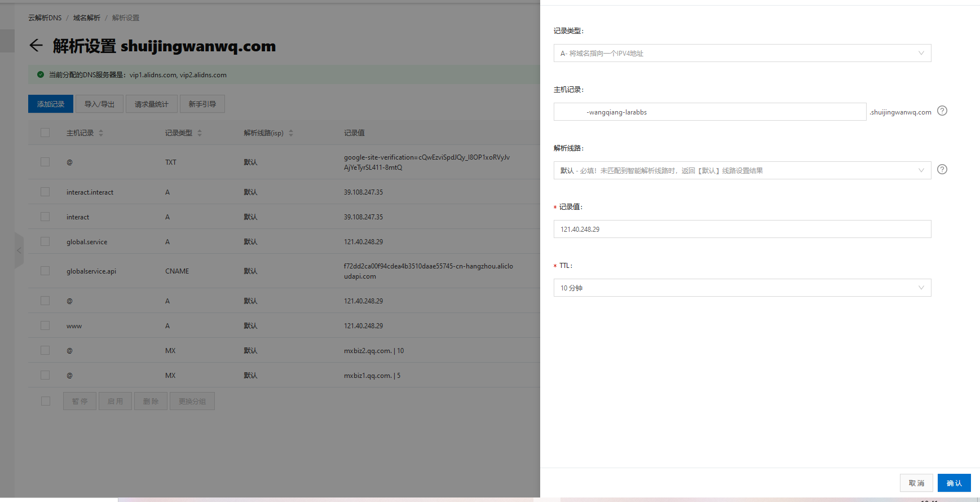Focus the 主机记录 input containing -wangqiang-larabbs
The height and width of the screenshot is (502, 980).
[710, 112]
